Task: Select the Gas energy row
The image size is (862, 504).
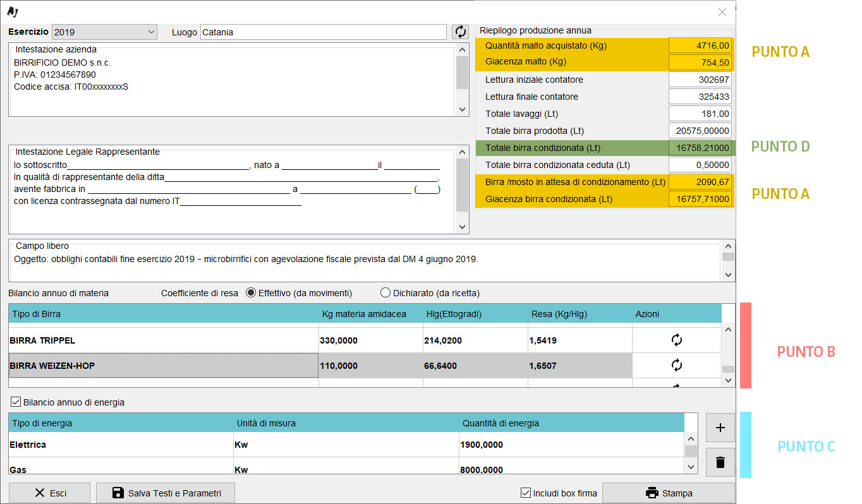Action: click(x=121, y=467)
